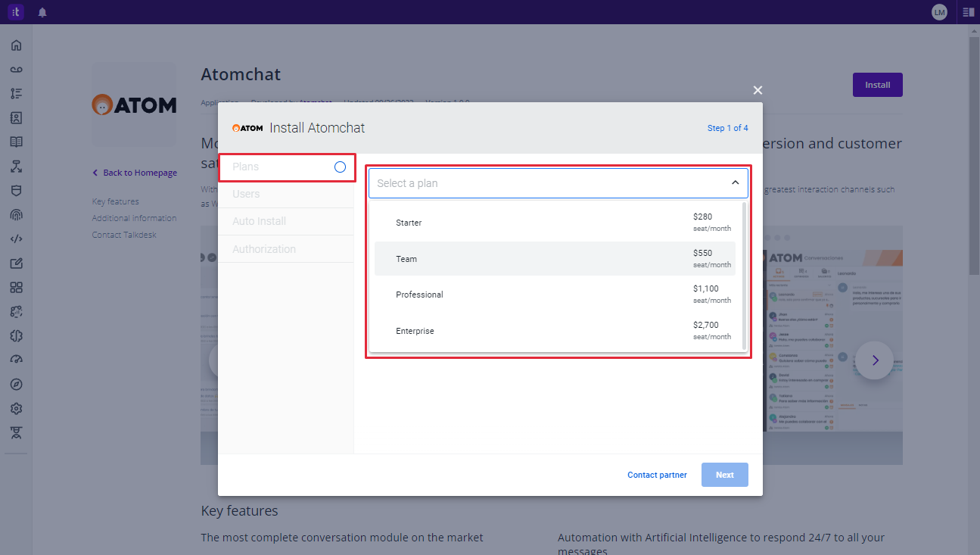This screenshot has height=555, width=980.
Task: Click the compass icon in the sidebar
Action: tap(16, 385)
